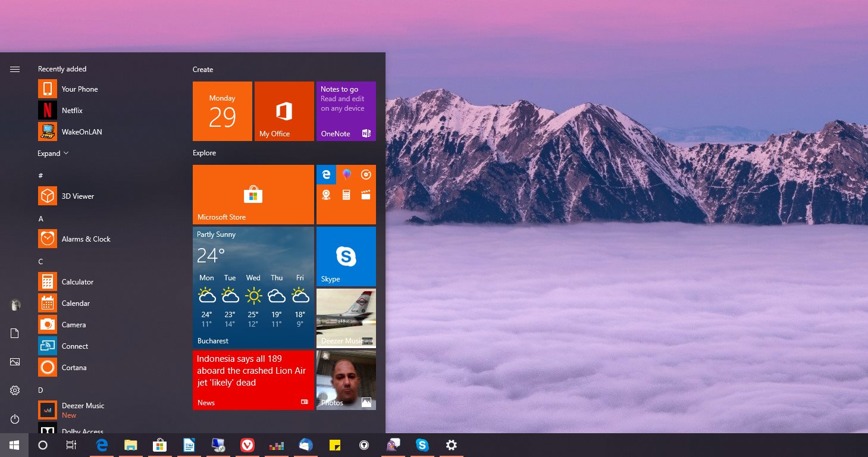
Task: Switch to Vivaldi browser on taskbar
Action: click(247, 445)
